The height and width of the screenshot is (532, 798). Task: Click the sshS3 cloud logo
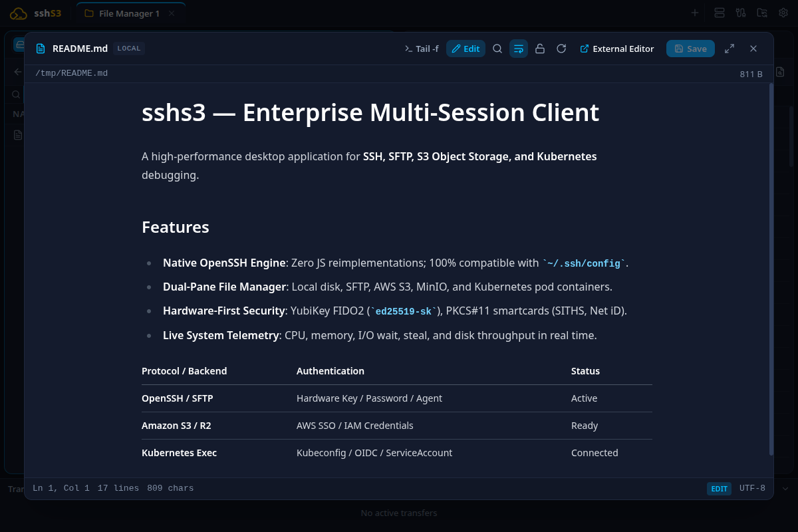tap(19, 13)
